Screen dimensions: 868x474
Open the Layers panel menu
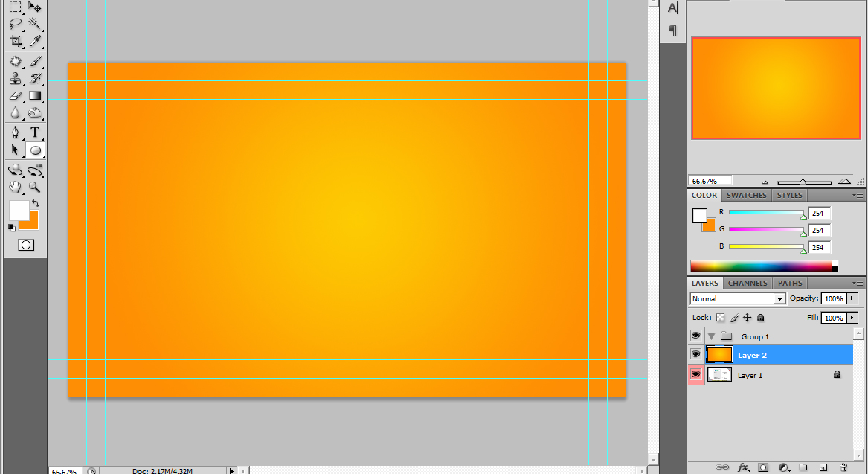pos(858,283)
